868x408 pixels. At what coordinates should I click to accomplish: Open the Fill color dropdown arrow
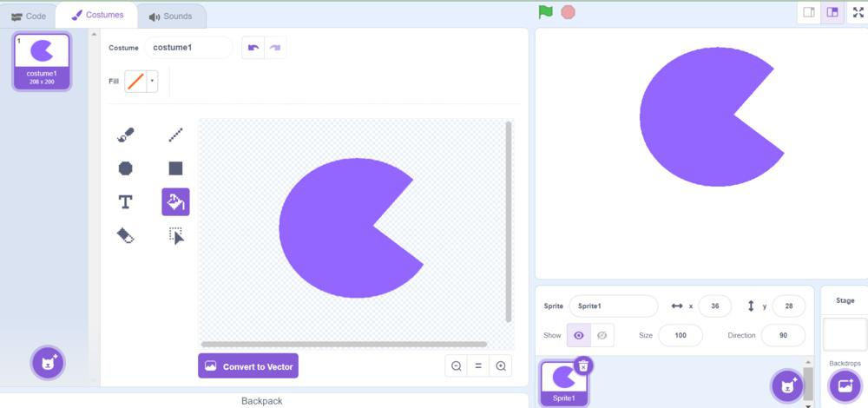pyautogui.click(x=152, y=81)
